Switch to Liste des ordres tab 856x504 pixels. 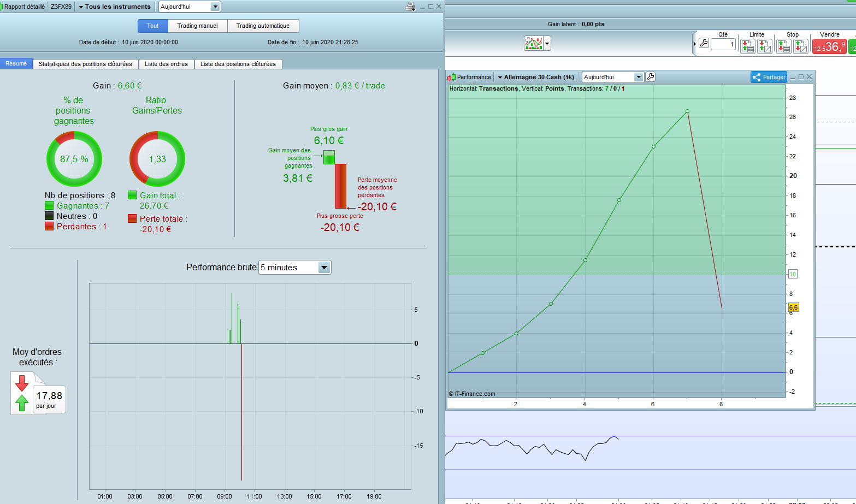166,64
